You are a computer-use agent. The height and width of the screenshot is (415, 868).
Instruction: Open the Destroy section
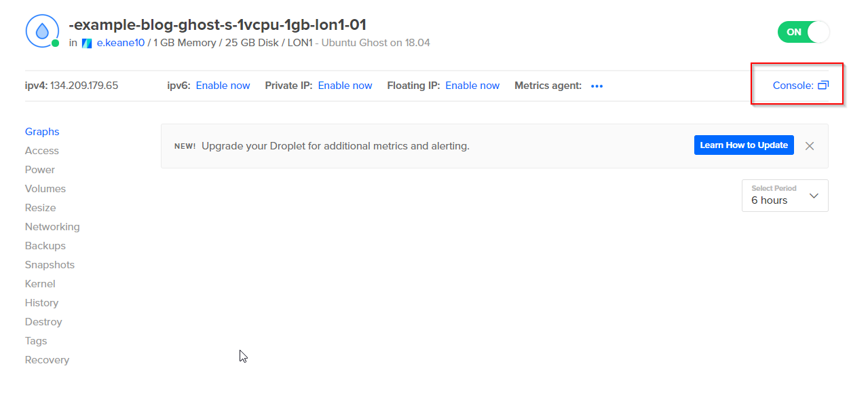(x=43, y=322)
